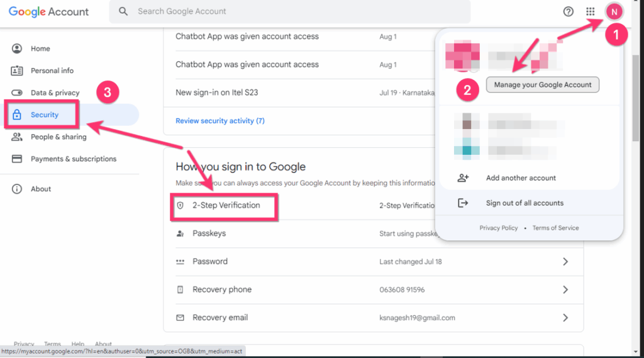Image resolution: width=644 pixels, height=358 pixels.
Task: Go to People & sharing section
Action: (x=58, y=137)
